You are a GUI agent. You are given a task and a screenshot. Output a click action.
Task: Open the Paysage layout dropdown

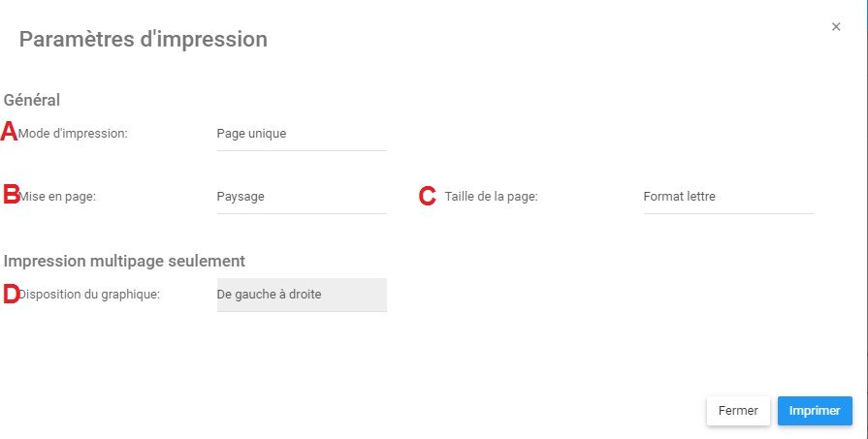coord(301,197)
